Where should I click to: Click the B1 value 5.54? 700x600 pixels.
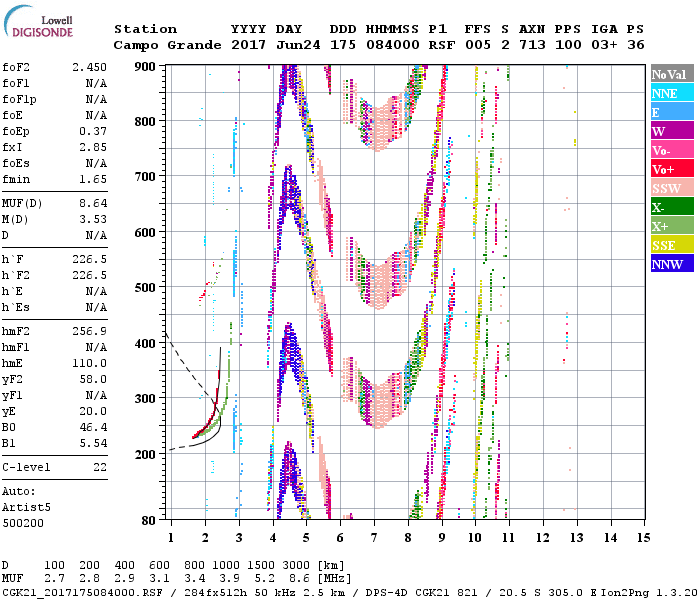click(x=93, y=444)
